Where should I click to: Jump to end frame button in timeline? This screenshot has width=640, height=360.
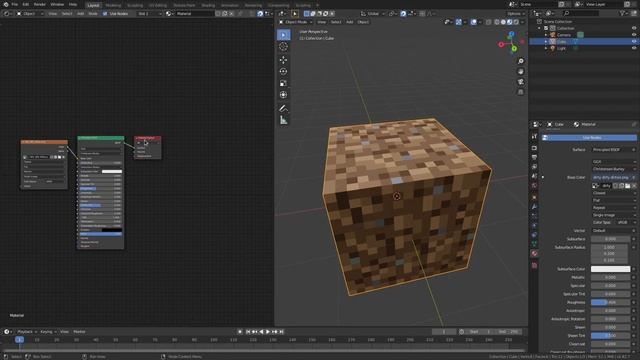(x=281, y=332)
